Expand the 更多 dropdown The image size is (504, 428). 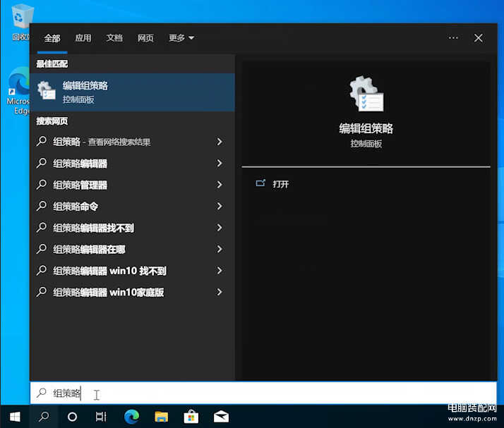[181, 38]
